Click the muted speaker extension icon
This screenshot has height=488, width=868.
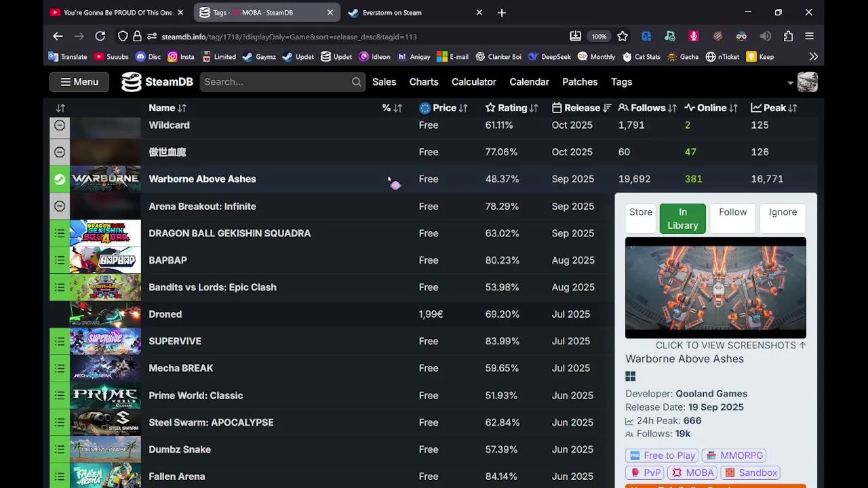(765, 37)
